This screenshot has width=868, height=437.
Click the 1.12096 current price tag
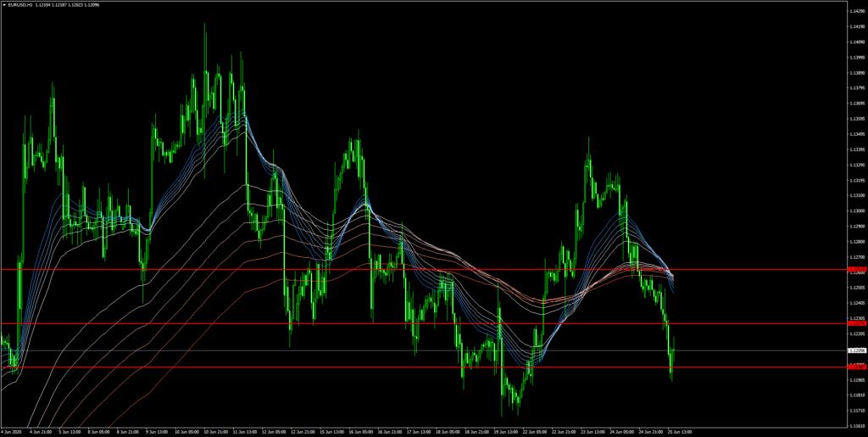(x=855, y=350)
